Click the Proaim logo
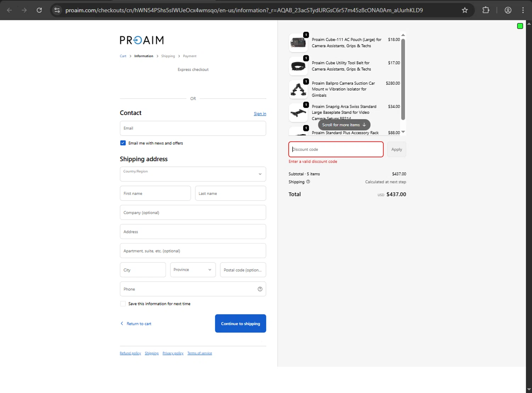 point(142,40)
